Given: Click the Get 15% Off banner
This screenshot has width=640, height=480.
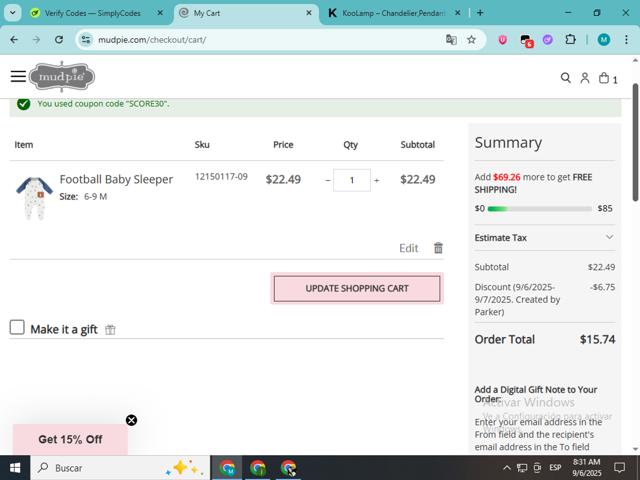Looking at the screenshot, I should pyautogui.click(x=70, y=439).
